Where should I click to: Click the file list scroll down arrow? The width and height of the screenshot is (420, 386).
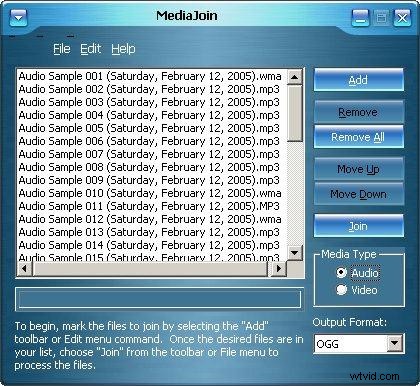point(294,253)
